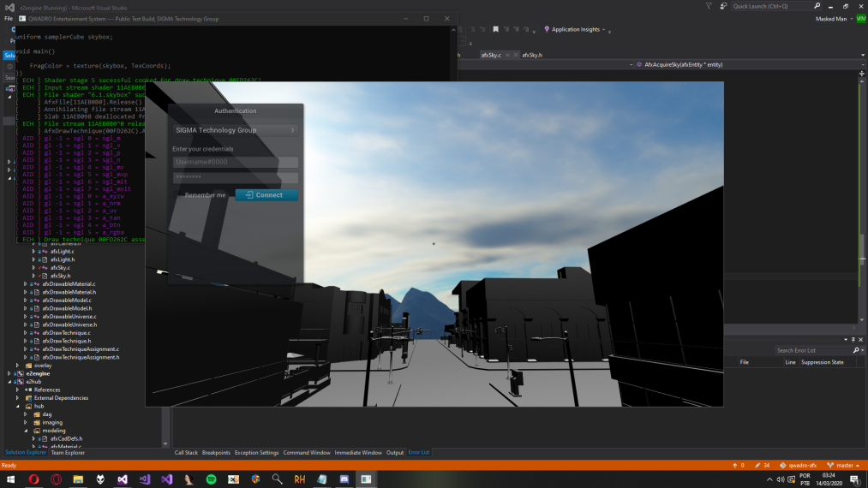Click the Quick Launch magnifier icon
868x488 pixels.
click(817, 6)
